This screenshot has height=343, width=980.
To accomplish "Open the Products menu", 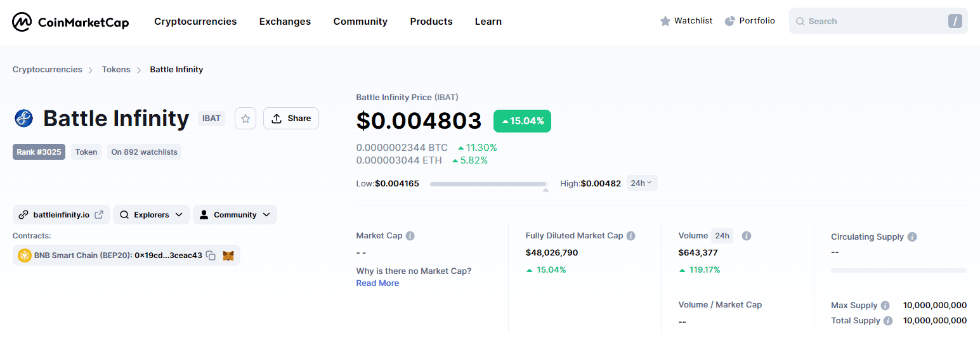I will click(x=431, y=22).
